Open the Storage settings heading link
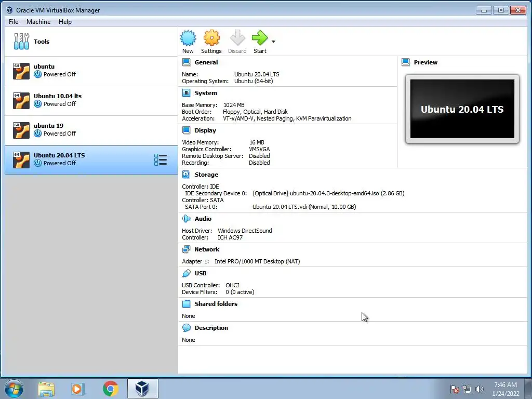Screen dimensions: 532x399 pos(206,175)
